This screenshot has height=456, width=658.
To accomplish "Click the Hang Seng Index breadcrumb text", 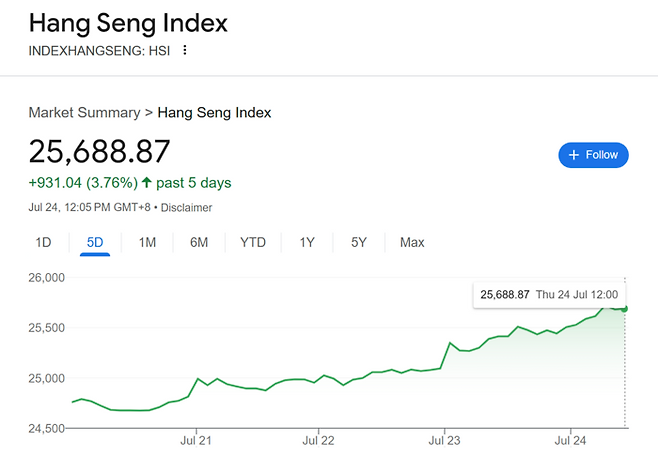I will pos(214,113).
